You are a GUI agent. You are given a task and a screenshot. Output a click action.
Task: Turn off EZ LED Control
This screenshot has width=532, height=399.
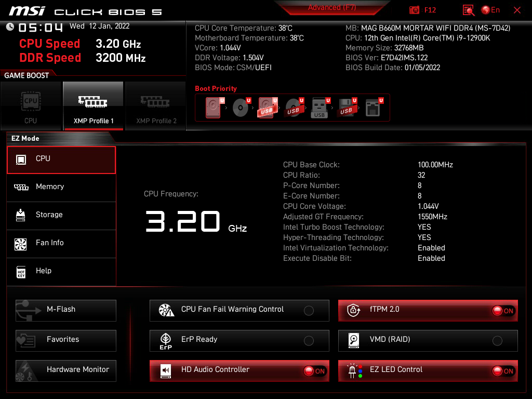click(503, 371)
